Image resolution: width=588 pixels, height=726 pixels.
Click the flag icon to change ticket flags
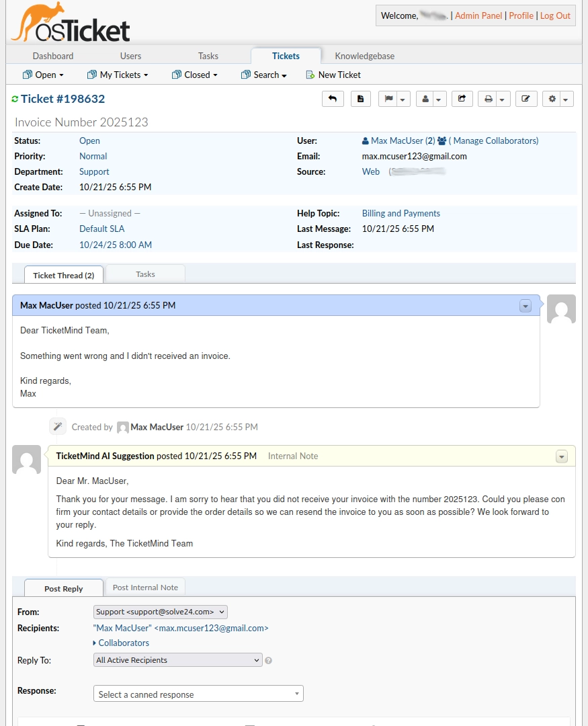click(x=389, y=98)
